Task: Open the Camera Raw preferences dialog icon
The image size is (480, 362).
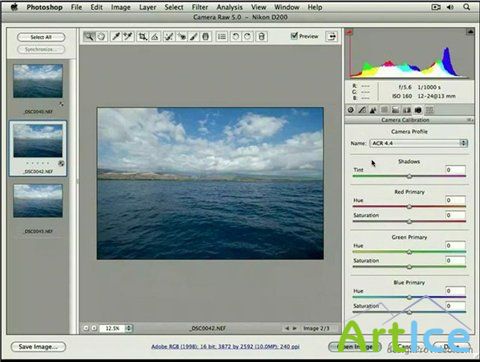Action: tap(222, 36)
